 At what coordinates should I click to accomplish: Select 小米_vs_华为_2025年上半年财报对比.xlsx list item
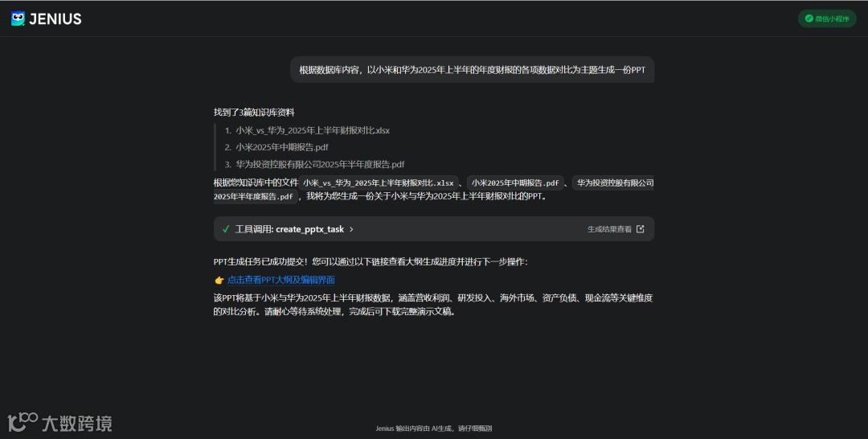click(x=313, y=130)
